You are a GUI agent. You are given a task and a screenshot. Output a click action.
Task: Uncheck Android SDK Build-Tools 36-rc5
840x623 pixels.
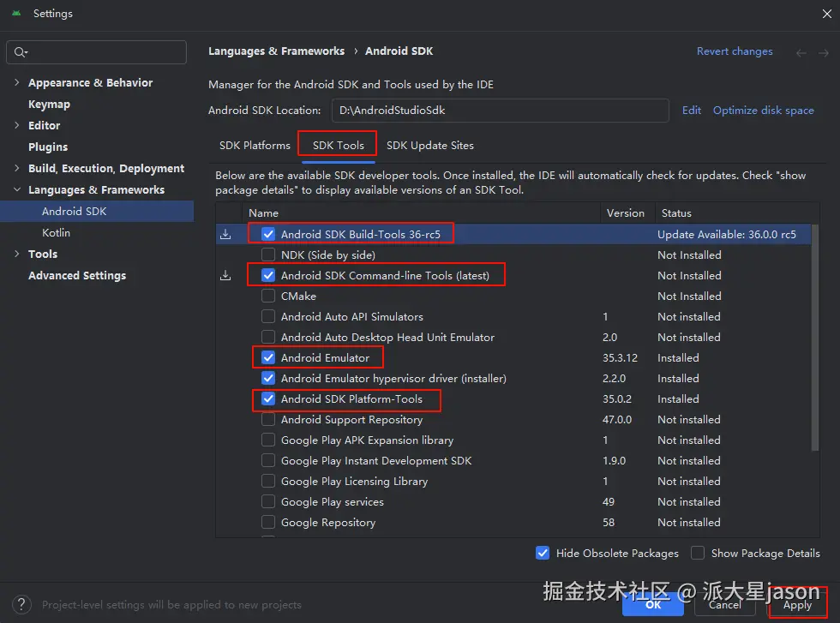pyautogui.click(x=268, y=234)
